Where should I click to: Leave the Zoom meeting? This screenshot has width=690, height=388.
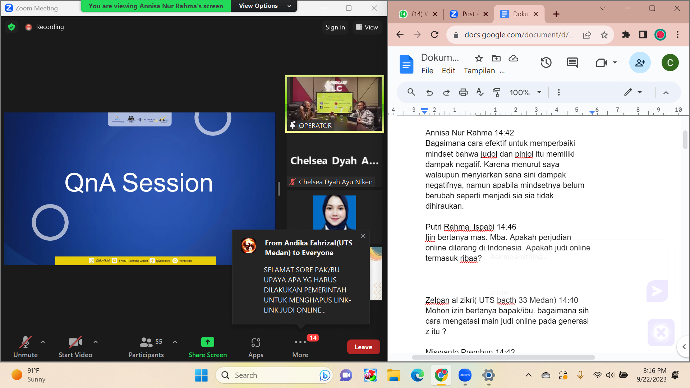click(x=363, y=347)
